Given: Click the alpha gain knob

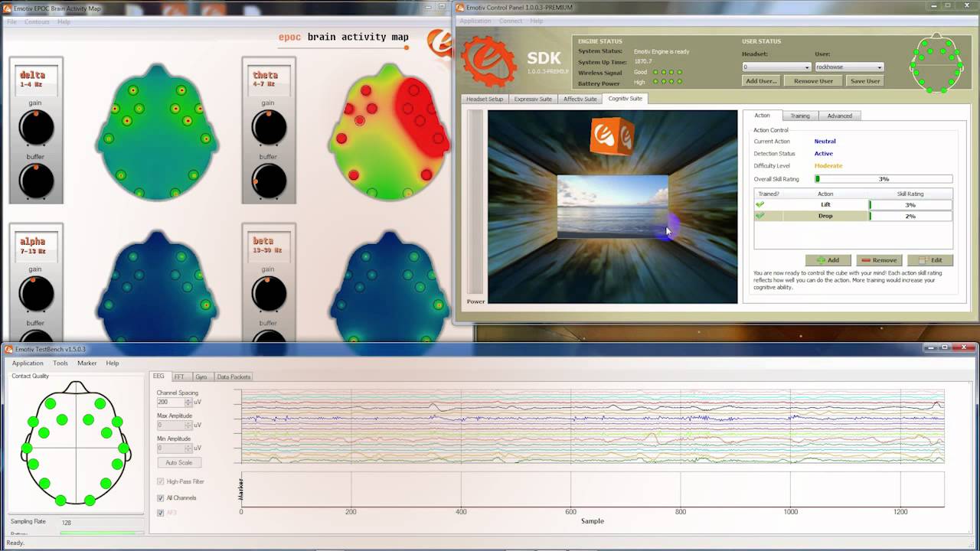Looking at the screenshot, I should pos(36,294).
